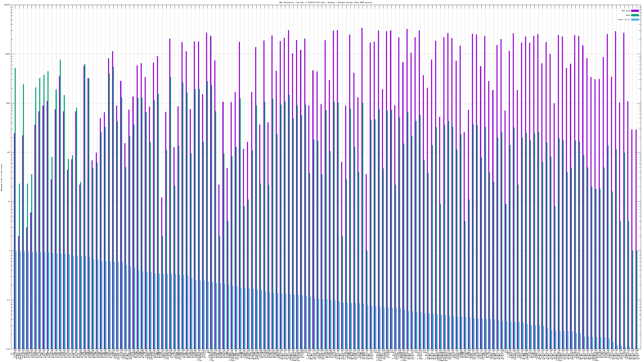Click the 0.1 y-axis tick label
The height and width of the screenshot is (362, 644).
pyautogui.click(x=9, y=300)
